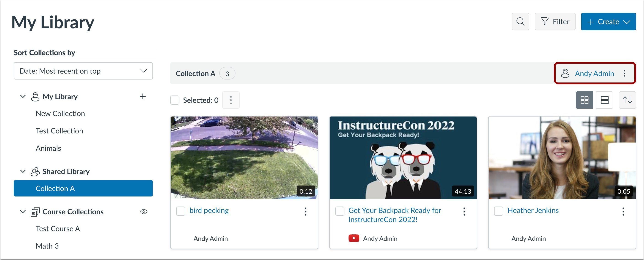644x260 pixels.
Task: Click the search magnifier icon
Action: pyautogui.click(x=520, y=22)
